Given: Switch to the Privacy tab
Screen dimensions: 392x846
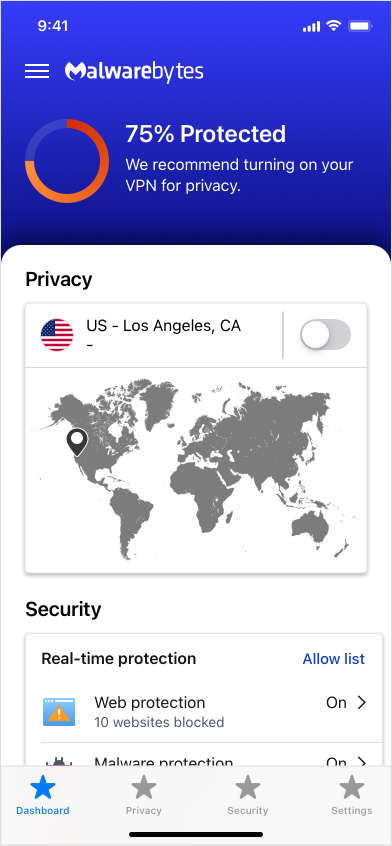Looking at the screenshot, I should [143, 795].
